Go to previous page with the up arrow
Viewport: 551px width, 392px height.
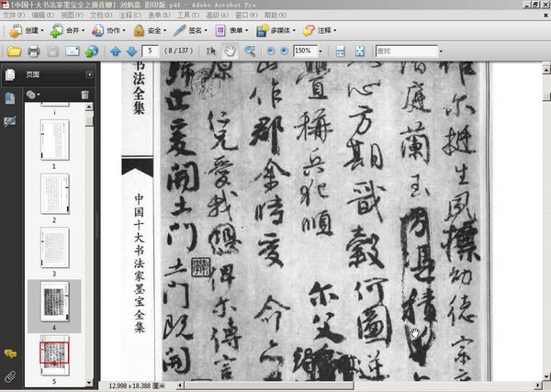pos(116,50)
